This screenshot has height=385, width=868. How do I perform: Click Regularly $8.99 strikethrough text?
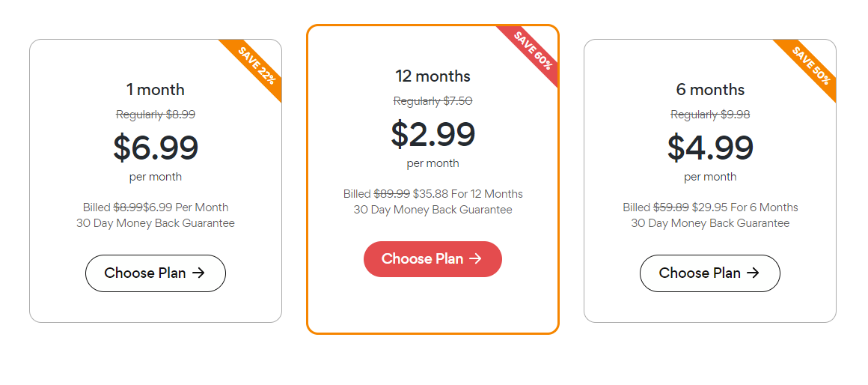pyautogui.click(x=156, y=115)
